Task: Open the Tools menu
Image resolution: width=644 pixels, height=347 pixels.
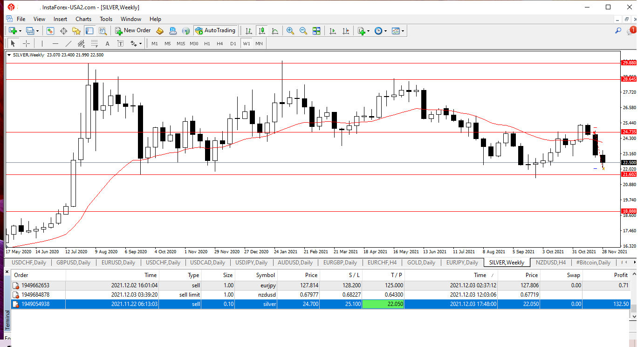Action: (106, 19)
